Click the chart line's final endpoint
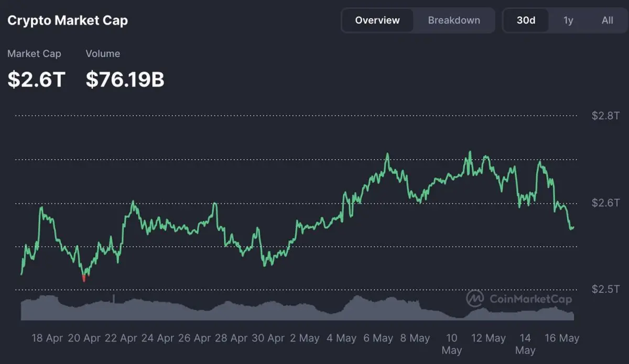The height and width of the screenshot is (364, 629). 573,227
